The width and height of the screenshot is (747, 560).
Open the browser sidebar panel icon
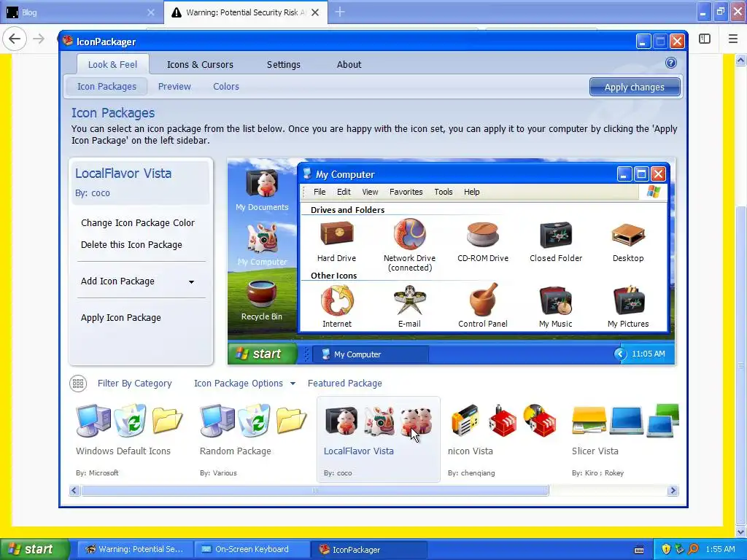(x=705, y=39)
